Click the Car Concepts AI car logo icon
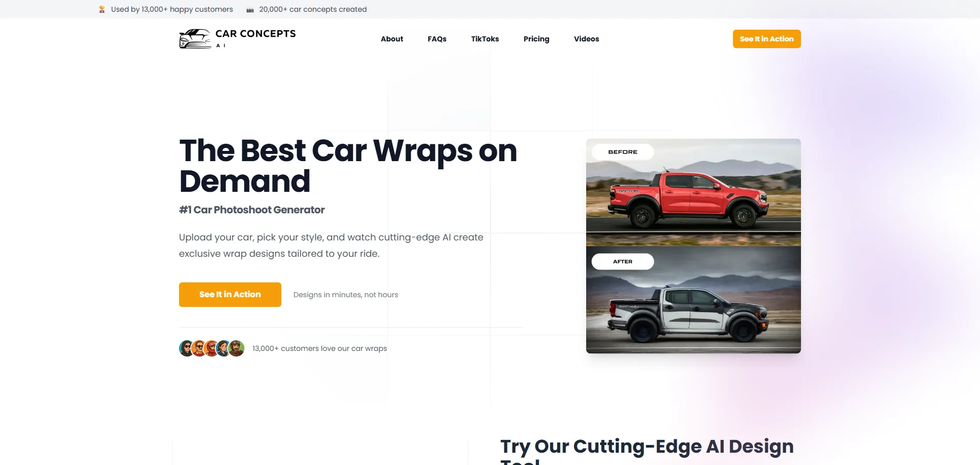The height and width of the screenshot is (465, 980). tap(195, 39)
